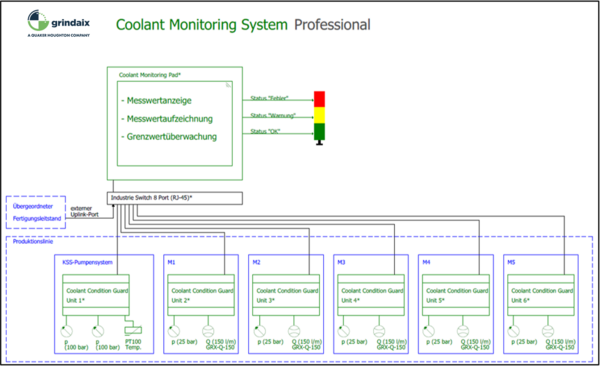
Task: Click the 'M3' machine label
Action: tap(341, 262)
